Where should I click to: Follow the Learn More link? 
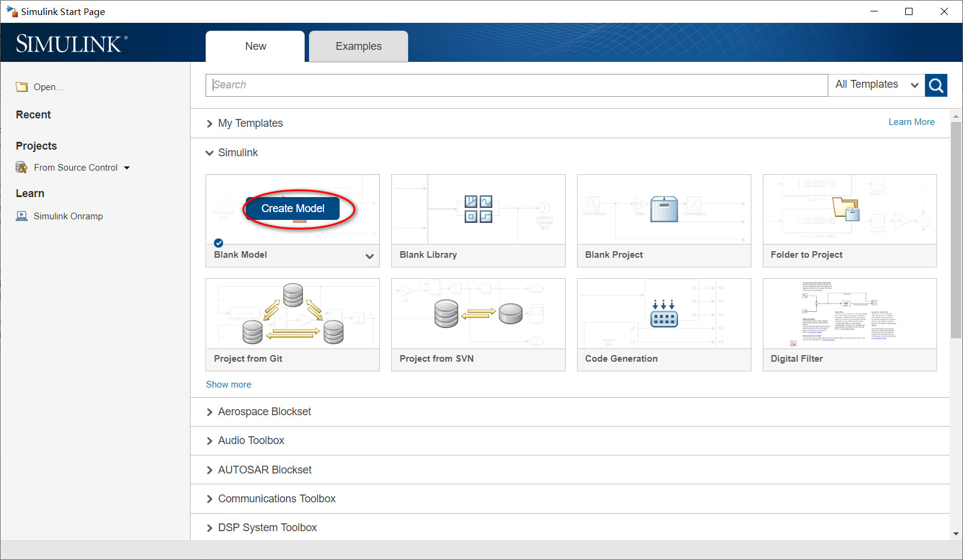click(x=912, y=122)
